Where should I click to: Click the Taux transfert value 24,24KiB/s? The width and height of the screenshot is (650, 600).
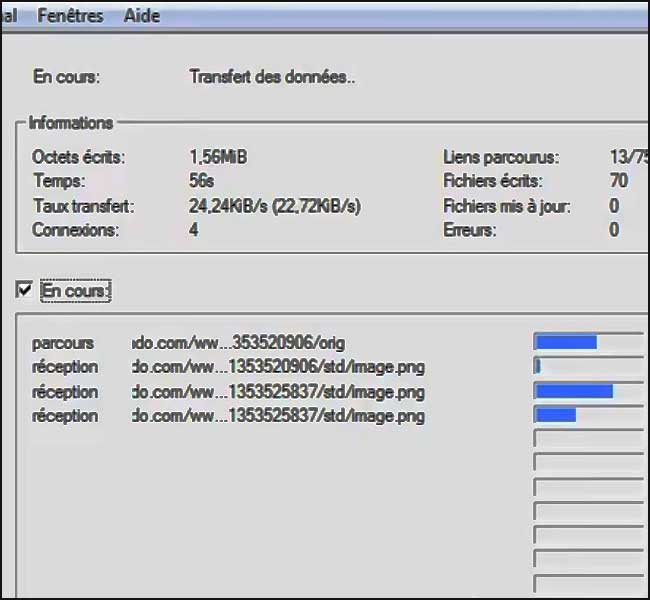point(228,206)
